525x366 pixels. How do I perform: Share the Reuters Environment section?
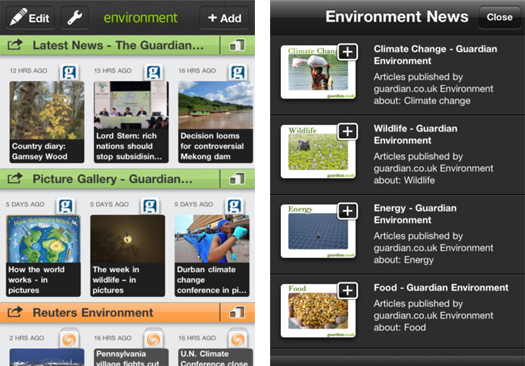(x=15, y=312)
